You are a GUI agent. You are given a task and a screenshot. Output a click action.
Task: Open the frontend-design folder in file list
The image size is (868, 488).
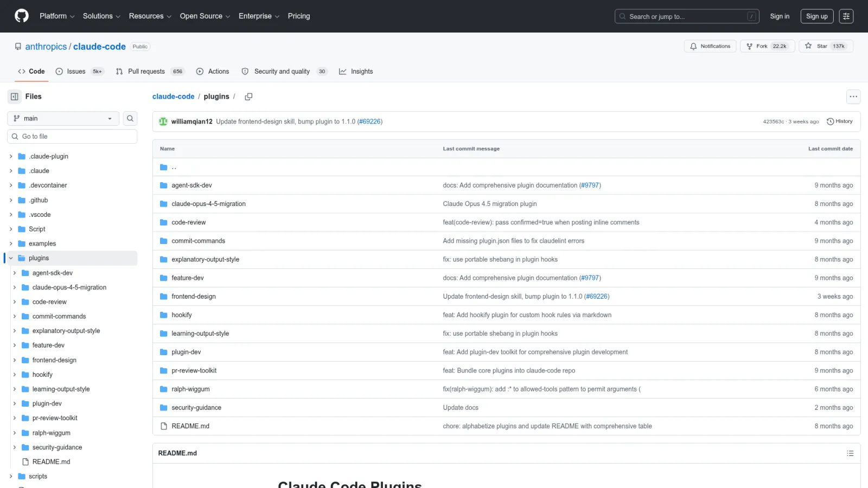coord(194,297)
